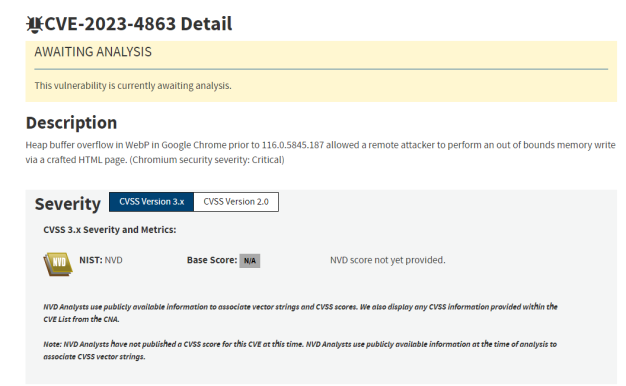Screen dimensions: 626x386
Task: Click the 'Chromium security severity: Critical' text
Action: point(207,160)
